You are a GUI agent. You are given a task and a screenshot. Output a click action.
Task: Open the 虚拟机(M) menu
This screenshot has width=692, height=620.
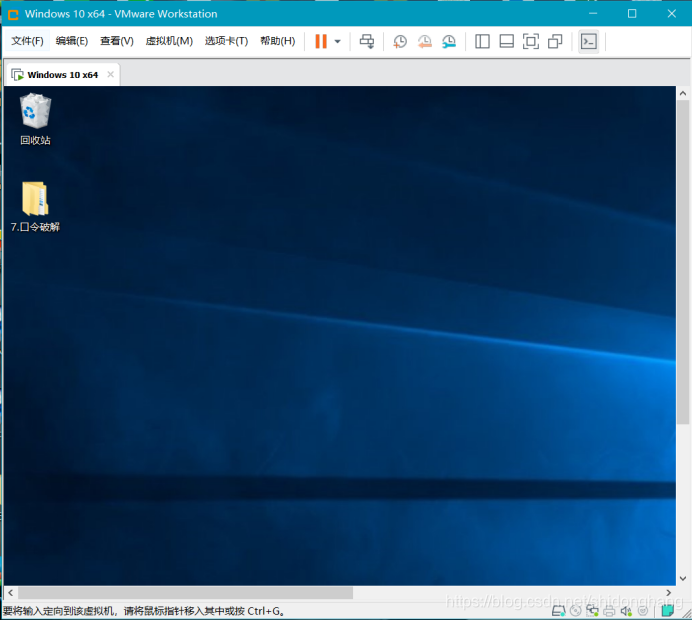pos(169,41)
